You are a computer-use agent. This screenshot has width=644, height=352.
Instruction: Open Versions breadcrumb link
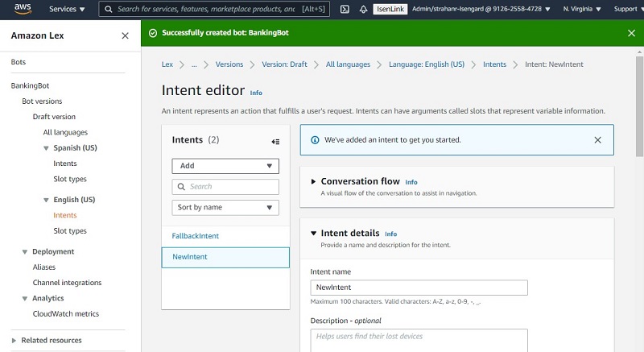[229, 64]
